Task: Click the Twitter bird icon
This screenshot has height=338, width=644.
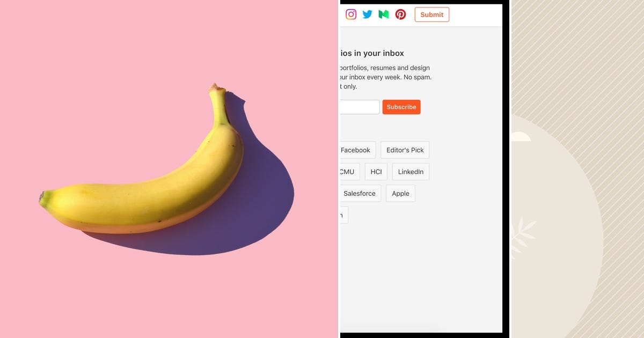Action: tap(367, 14)
